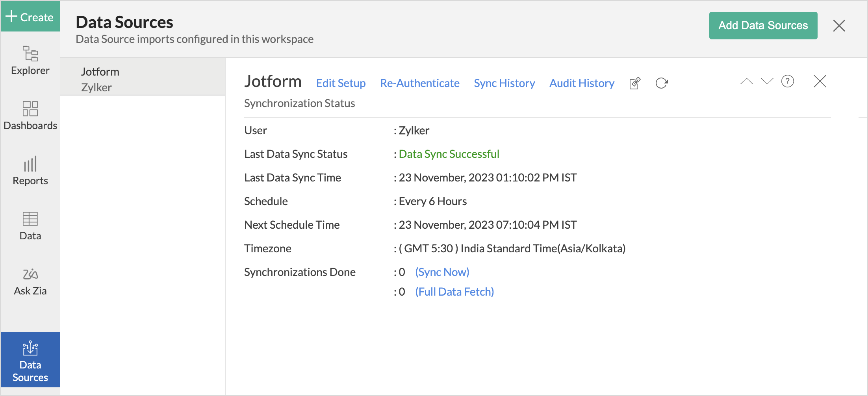
Task: Launch Ask Zia assistant
Action: click(30, 281)
